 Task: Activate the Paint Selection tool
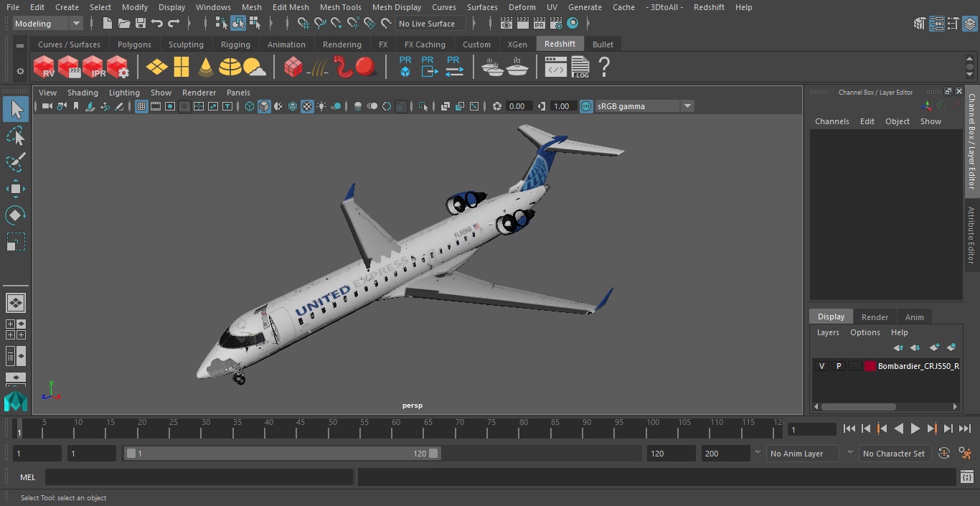[x=15, y=163]
